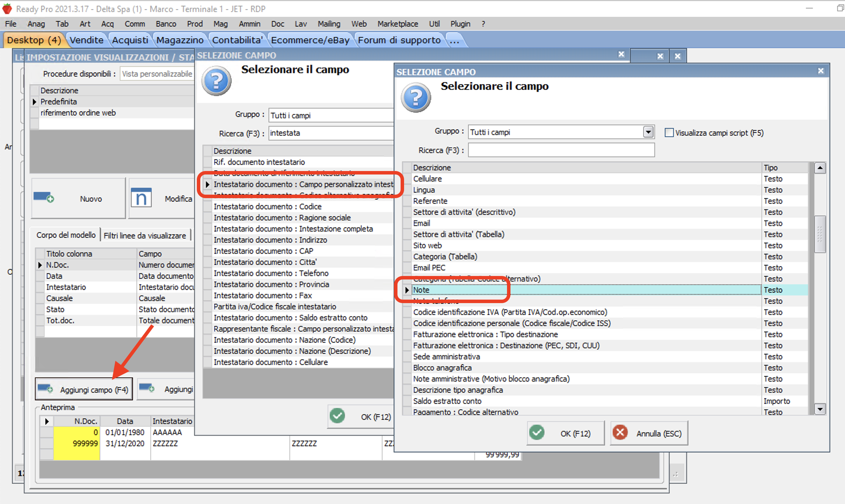Click the green check icon on front OK (F12)
The width and height of the screenshot is (845, 504).
click(x=537, y=433)
